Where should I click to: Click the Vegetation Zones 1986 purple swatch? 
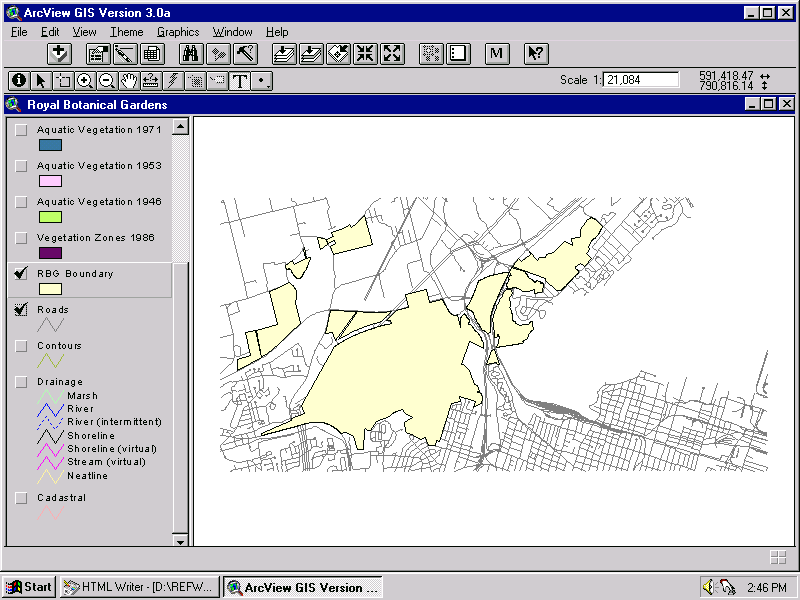(50, 253)
